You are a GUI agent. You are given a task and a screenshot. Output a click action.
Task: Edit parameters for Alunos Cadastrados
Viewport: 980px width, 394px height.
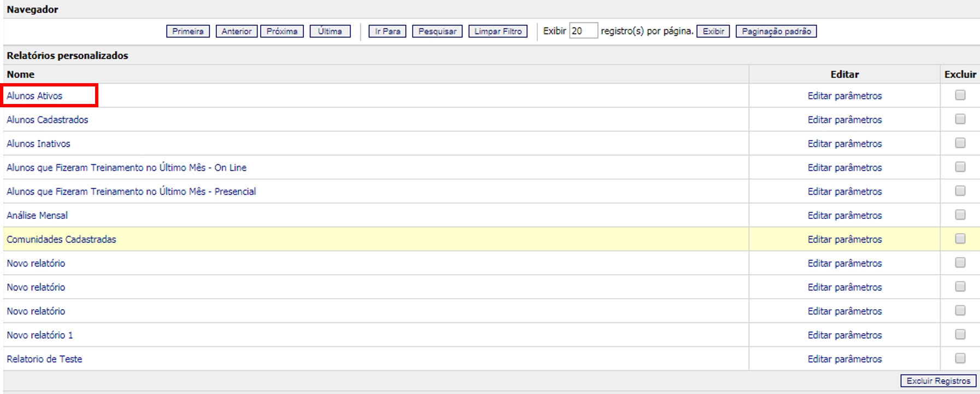click(844, 120)
